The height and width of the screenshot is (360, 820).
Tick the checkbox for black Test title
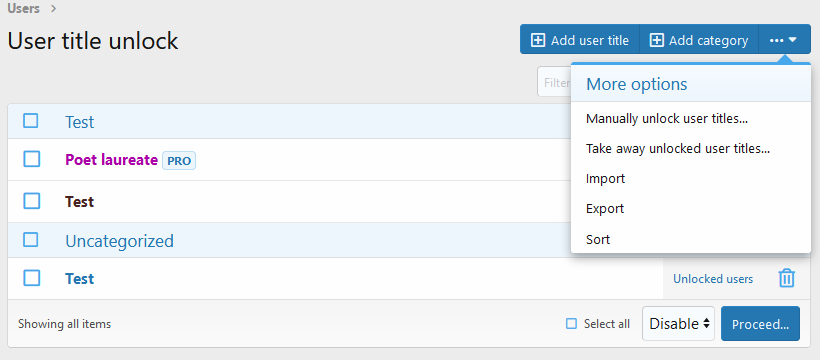pyautogui.click(x=32, y=201)
